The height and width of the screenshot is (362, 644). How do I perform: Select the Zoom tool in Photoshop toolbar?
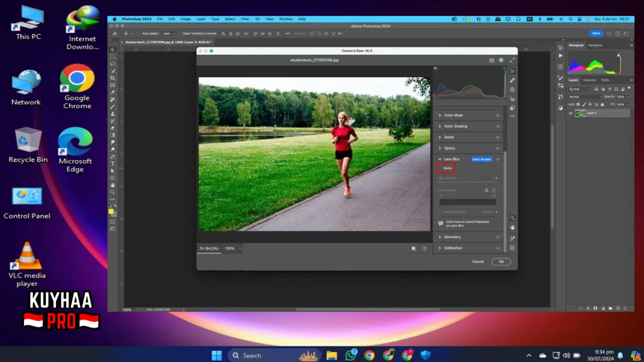pos(113,192)
